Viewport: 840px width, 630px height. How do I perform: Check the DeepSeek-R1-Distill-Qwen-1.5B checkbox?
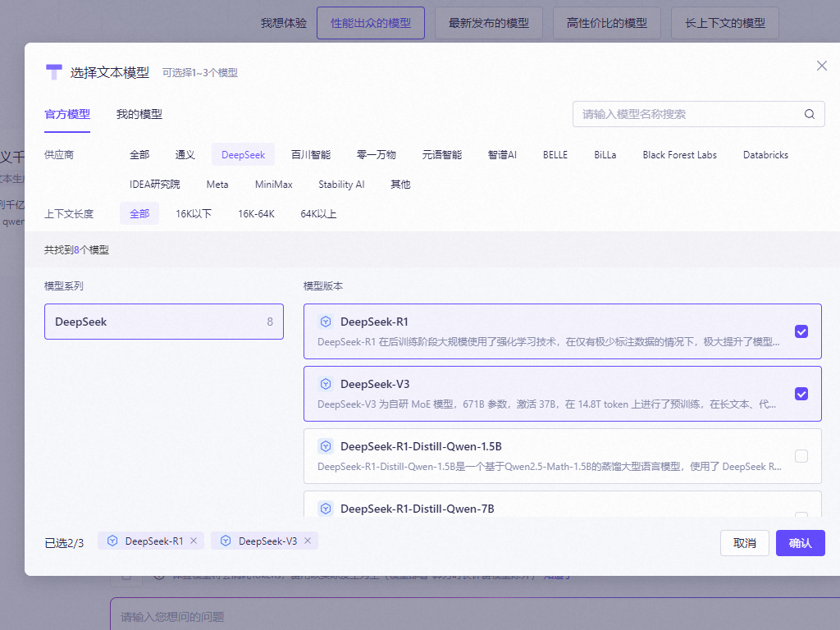click(801, 456)
